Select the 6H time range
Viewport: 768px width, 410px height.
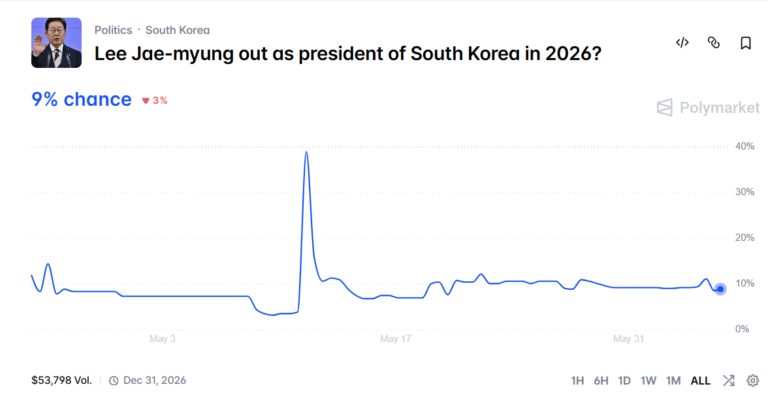(x=601, y=381)
